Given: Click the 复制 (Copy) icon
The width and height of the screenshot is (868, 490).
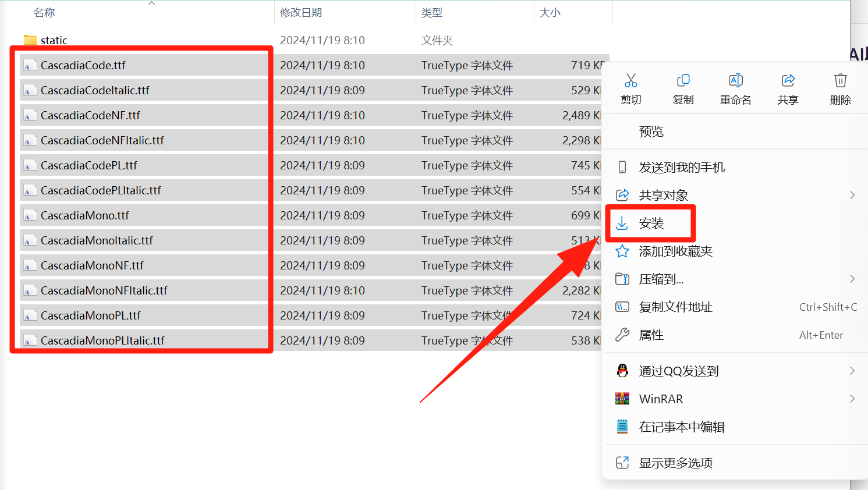Looking at the screenshot, I should click(x=683, y=81).
